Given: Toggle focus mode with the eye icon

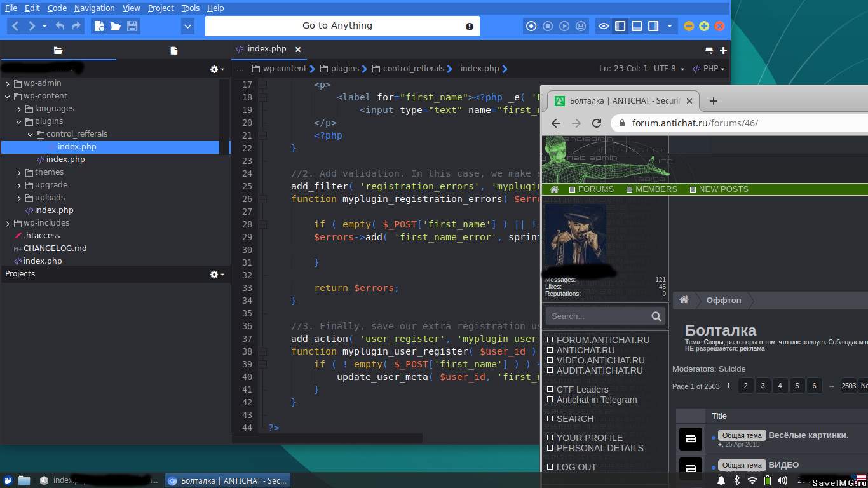Looking at the screenshot, I should click(604, 26).
